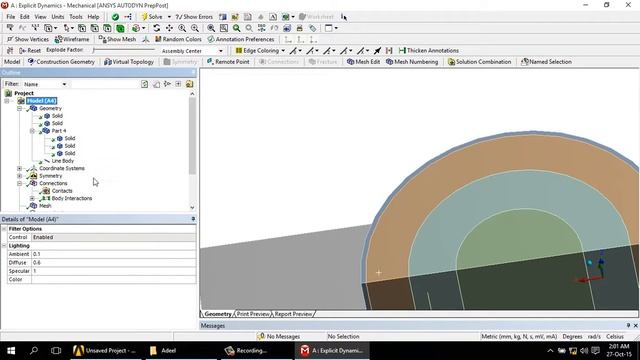Click the tag label icon in the toolbar

tap(313, 28)
